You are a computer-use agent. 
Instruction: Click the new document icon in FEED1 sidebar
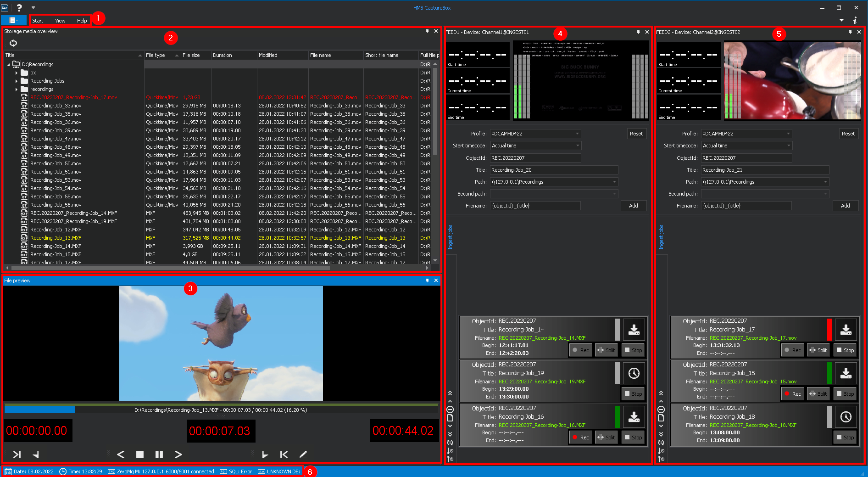450,418
